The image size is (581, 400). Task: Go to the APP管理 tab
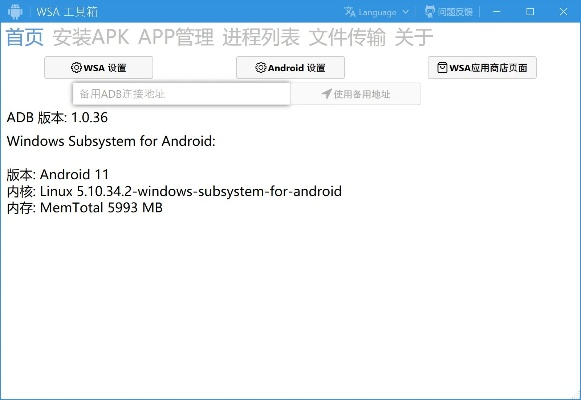pos(176,37)
